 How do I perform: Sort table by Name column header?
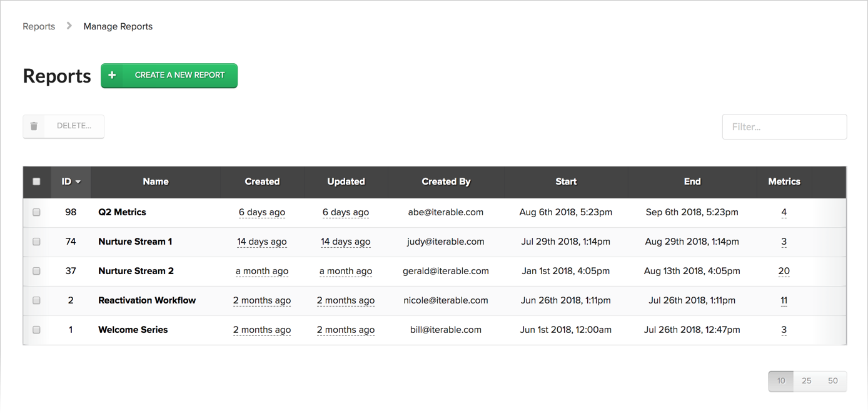pos(156,181)
